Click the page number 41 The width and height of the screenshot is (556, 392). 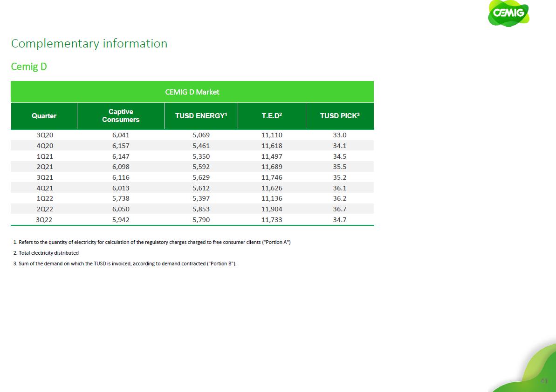543,381
